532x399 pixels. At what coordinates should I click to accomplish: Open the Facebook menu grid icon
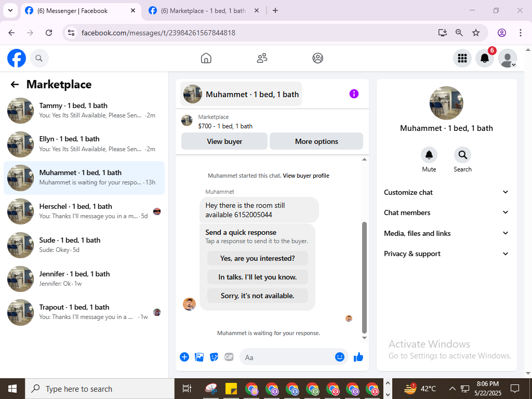point(462,58)
